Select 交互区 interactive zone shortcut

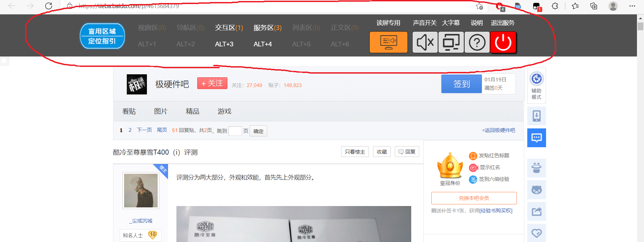point(229,28)
